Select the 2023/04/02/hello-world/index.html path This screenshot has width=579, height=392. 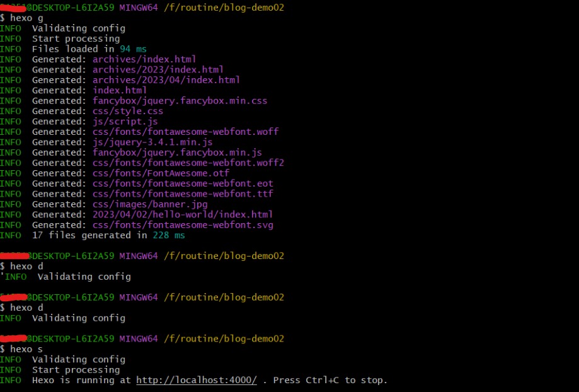click(183, 214)
